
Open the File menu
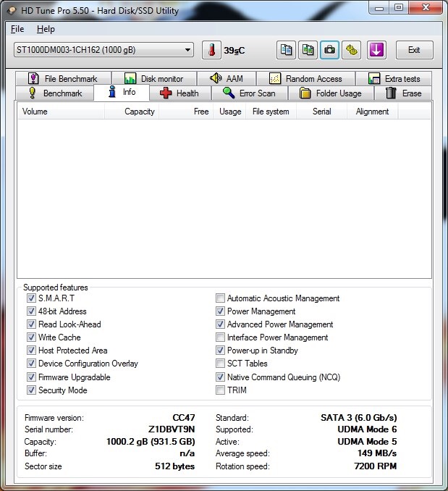tap(17, 29)
